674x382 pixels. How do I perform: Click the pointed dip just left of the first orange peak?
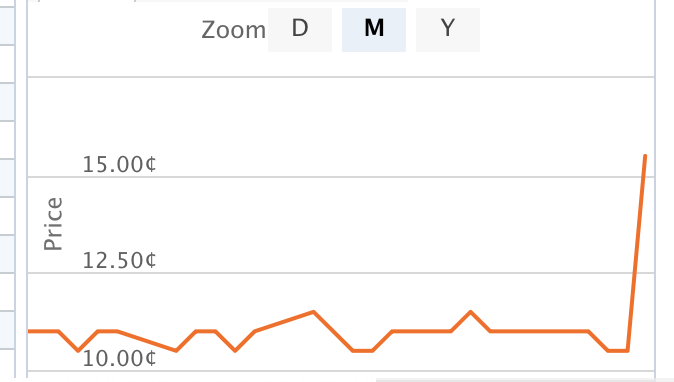[x=235, y=351]
